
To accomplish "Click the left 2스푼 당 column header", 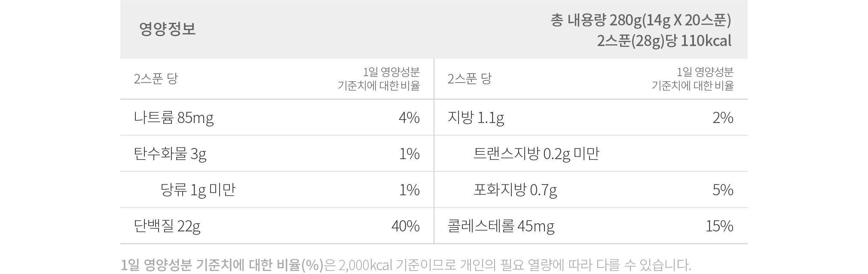I will pos(156,79).
